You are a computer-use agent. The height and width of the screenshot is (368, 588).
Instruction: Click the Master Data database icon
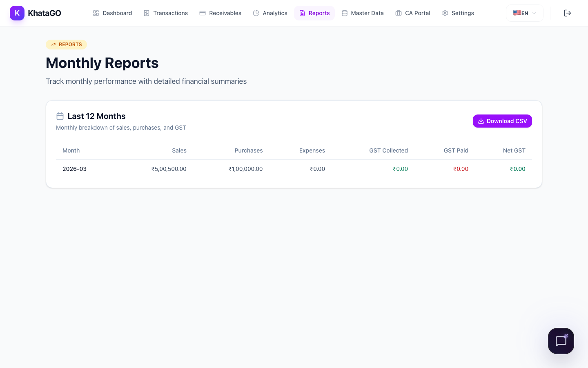345,13
